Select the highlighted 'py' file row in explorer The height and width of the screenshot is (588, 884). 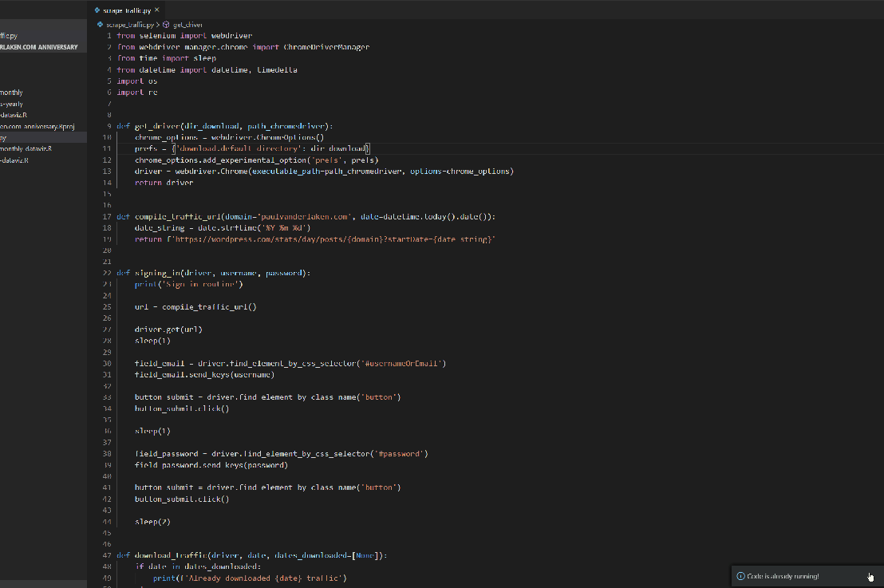tap(43, 137)
